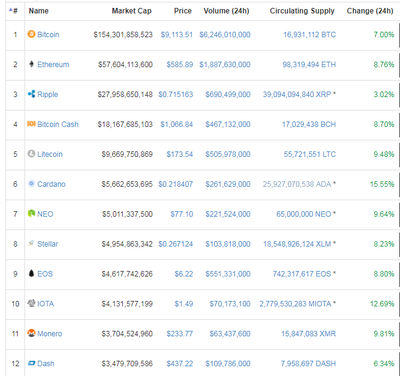Open the Bitcoin Cash name link
400x376 pixels.
click(58, 124)
